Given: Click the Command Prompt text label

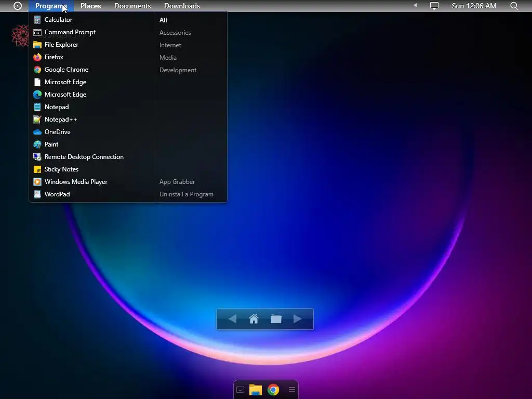Looking at the screenshot, I should [70, 32].
